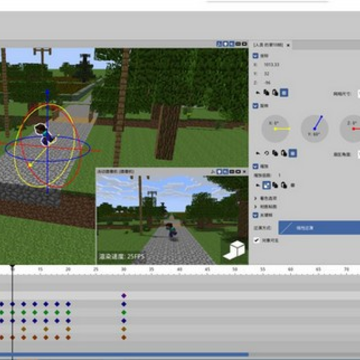Select the green keyframe at frame 20
Screen dimensions: 360x360
coord(68,312)
